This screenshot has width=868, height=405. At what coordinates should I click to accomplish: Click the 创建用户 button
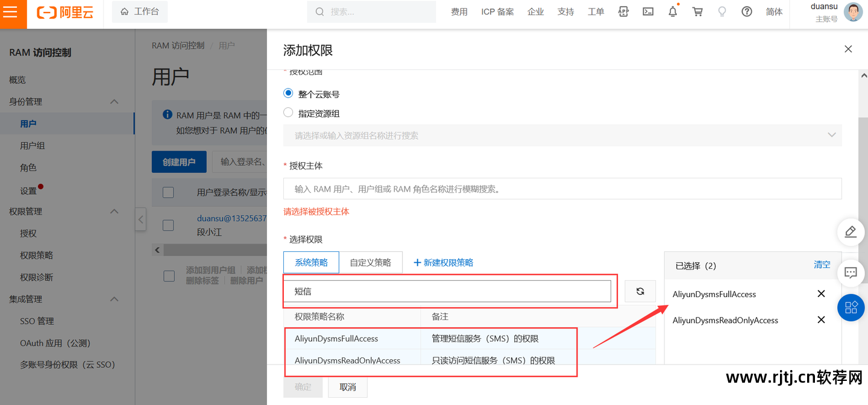click(179, 162)
